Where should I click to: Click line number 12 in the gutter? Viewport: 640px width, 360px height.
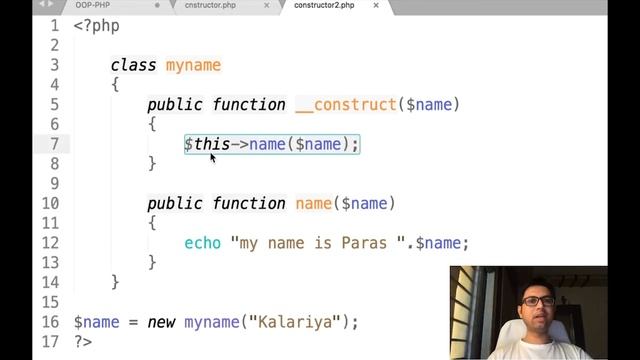(51, 243)
